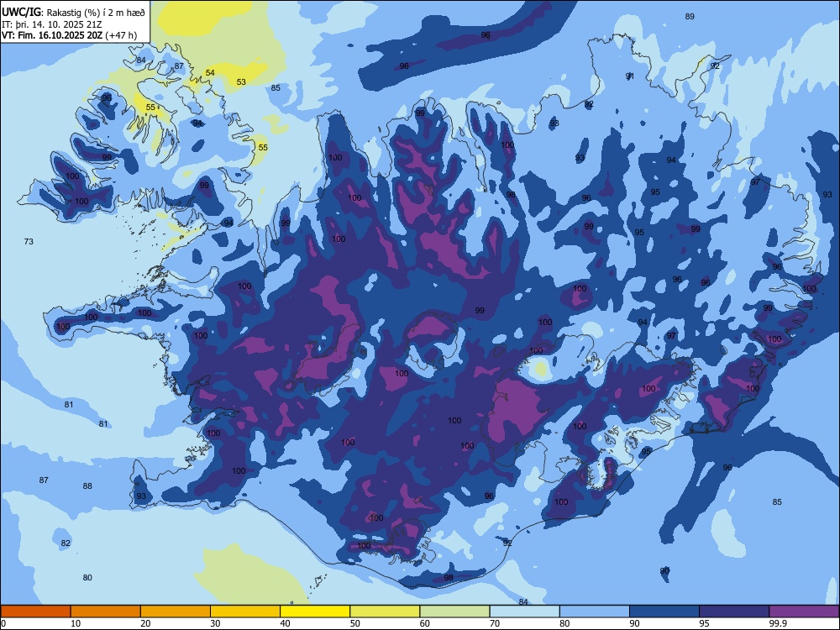This screenshot has height=630, width=840.
Task: Click the 30–40 golden legend swatch
Action: [x=245, y=612]
